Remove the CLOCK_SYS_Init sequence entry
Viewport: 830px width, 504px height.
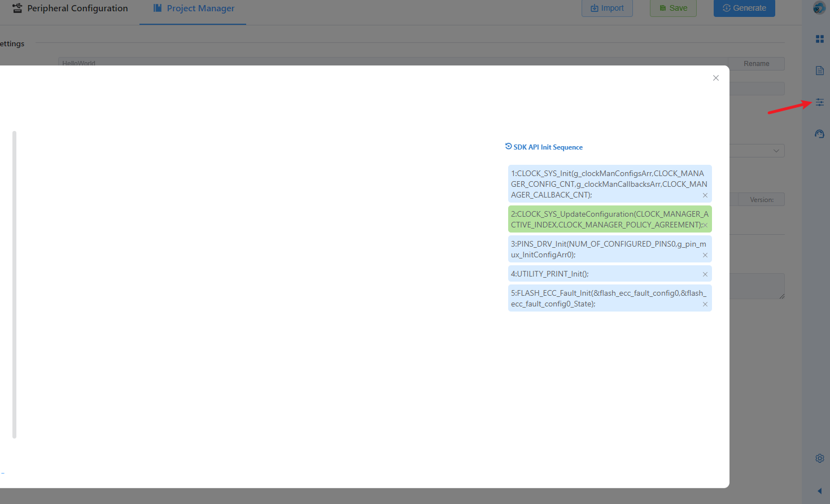click(x=705, y=195)
